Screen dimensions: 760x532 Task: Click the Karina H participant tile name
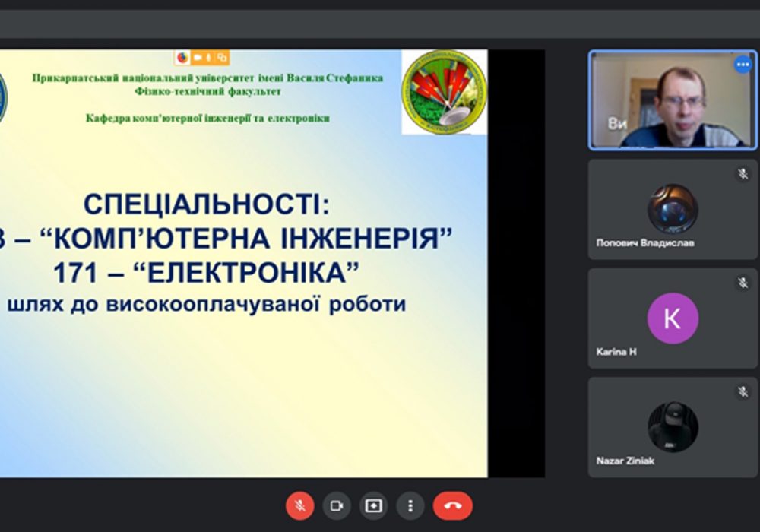pos(616,352)
